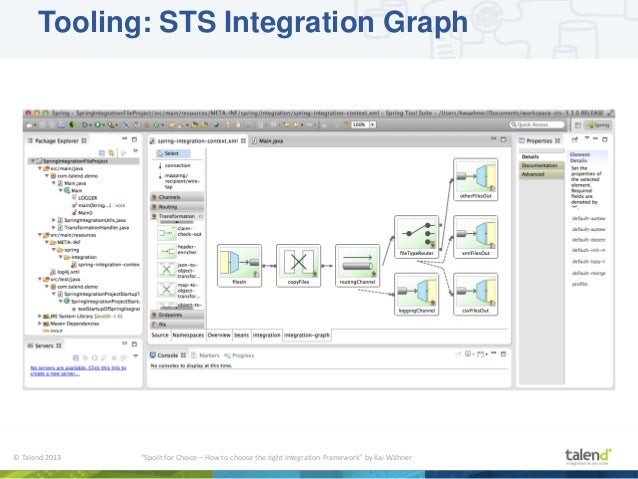The image size is (638, 479).
Task: Expand TransformationHandler.java in tree
Action: coord(53,227)
